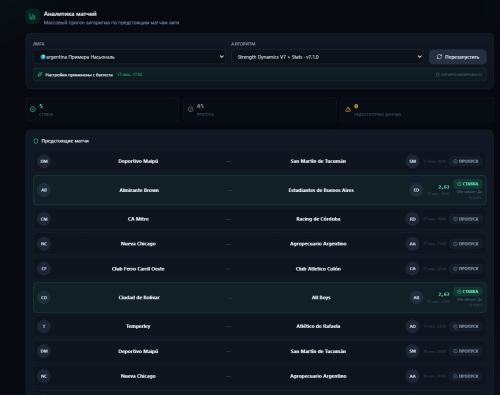Click the СТАВКА badge for Ciudad de Bolívar
Viewport: 500px width, 395px height.
coord(468,292)
